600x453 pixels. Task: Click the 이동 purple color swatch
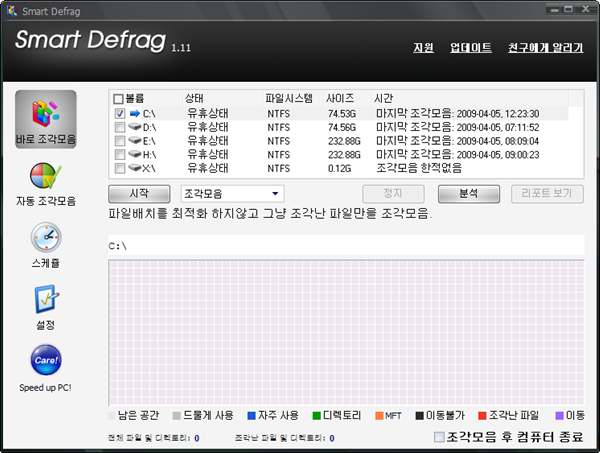click(559, 416)
